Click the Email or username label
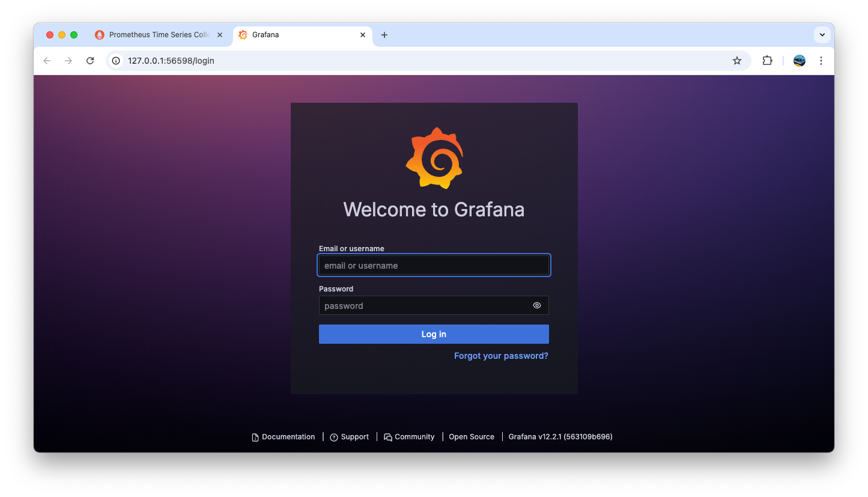Viewport: 868px width, 497px height. click(x=351, y=248)
